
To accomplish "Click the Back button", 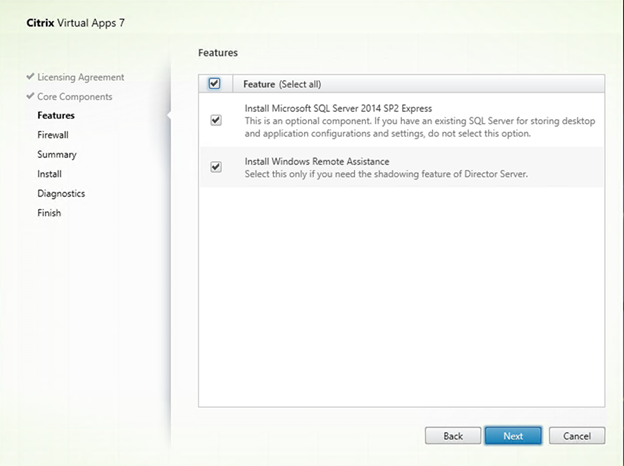I will click(453, 436).
